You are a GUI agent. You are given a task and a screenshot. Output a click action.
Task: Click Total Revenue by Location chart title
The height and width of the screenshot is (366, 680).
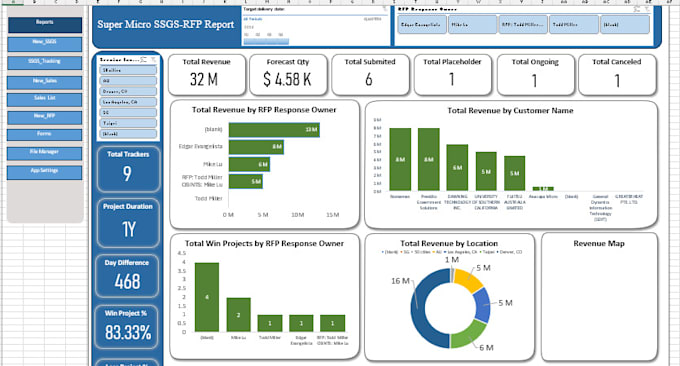click(x=449, y=243)
